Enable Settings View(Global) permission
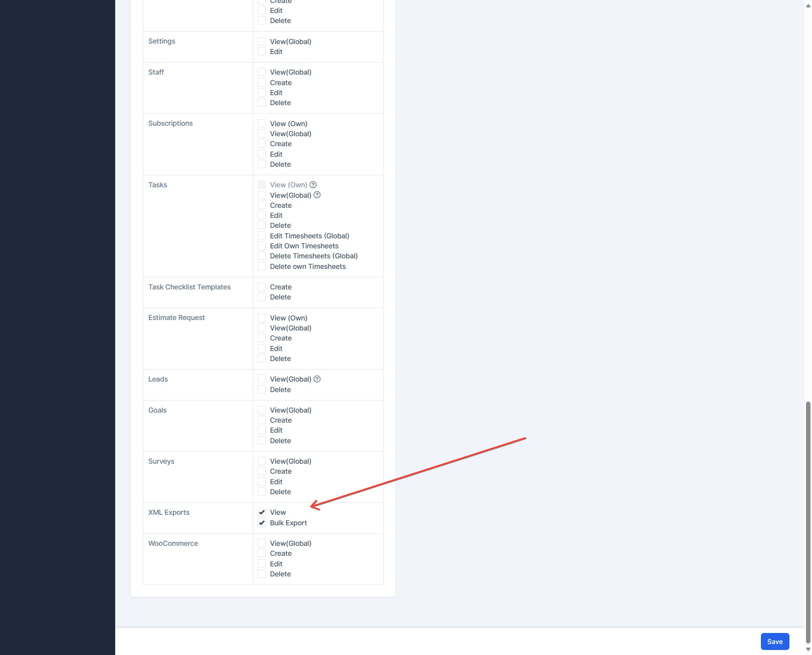 click(x=261, y=42)
